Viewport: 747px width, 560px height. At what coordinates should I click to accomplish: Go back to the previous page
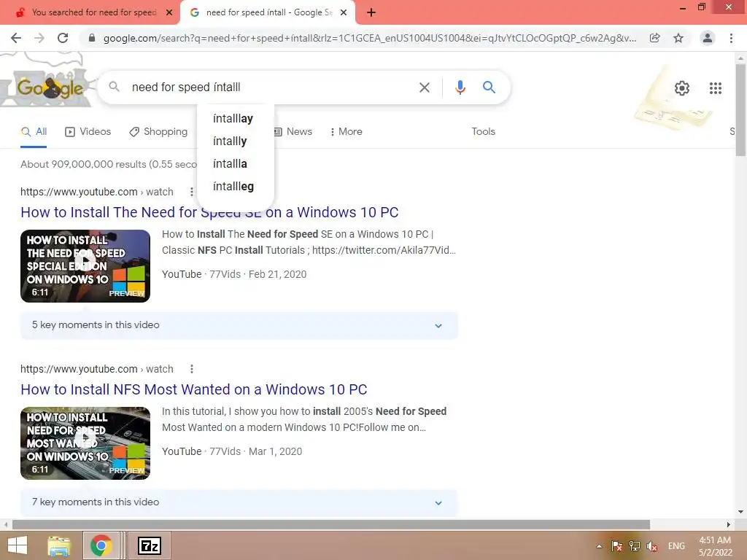click(x=16, y=38)
